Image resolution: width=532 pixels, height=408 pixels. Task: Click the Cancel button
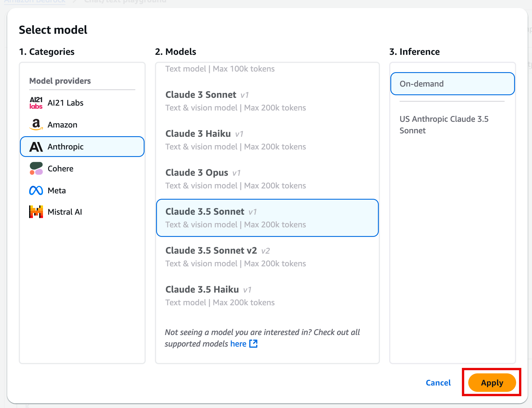pyautogui.click(x=438, y=383)
